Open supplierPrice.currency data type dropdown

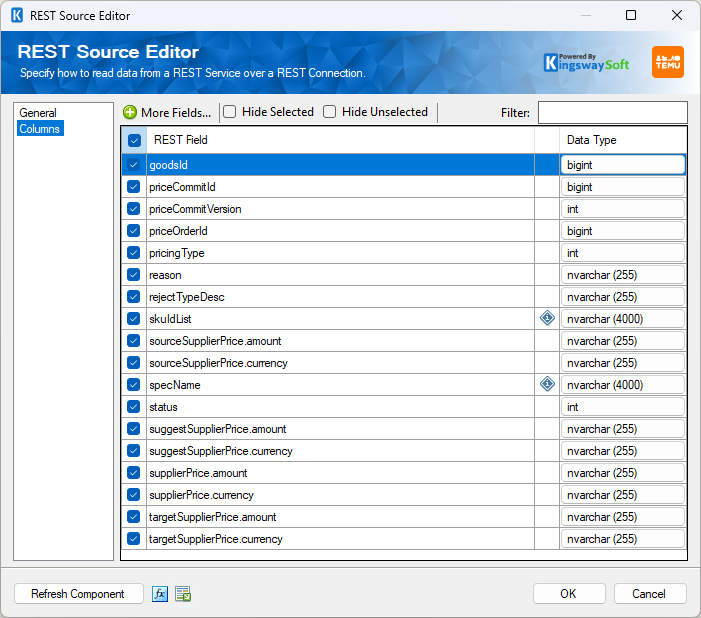coord(623,495)
